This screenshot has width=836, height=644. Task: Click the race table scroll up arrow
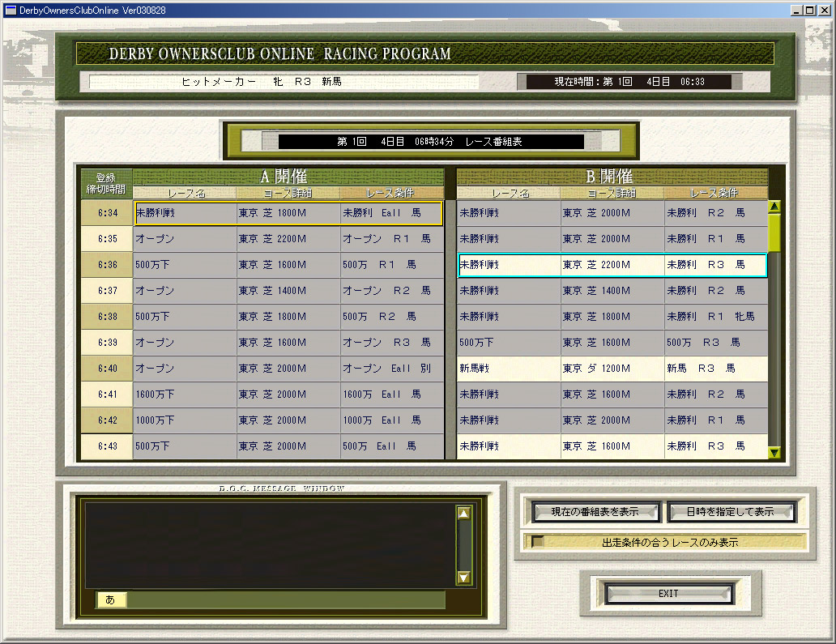(x=774, y=207)
